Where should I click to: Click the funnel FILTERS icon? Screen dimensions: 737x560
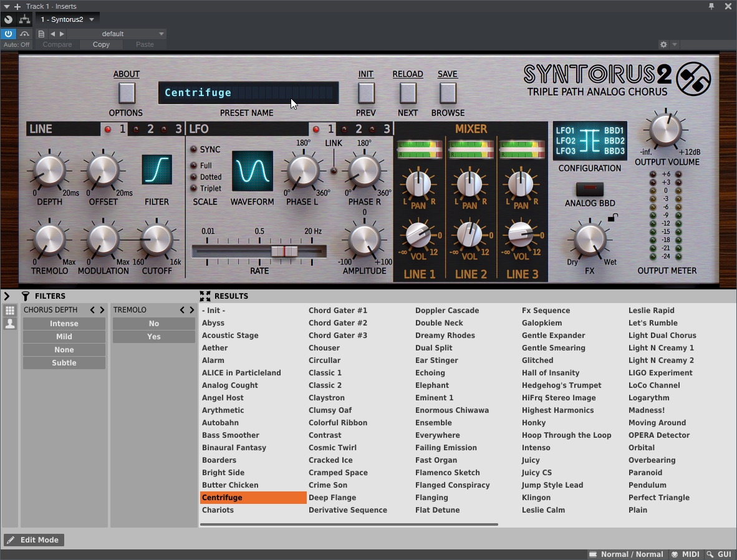[x=26, y=296]
